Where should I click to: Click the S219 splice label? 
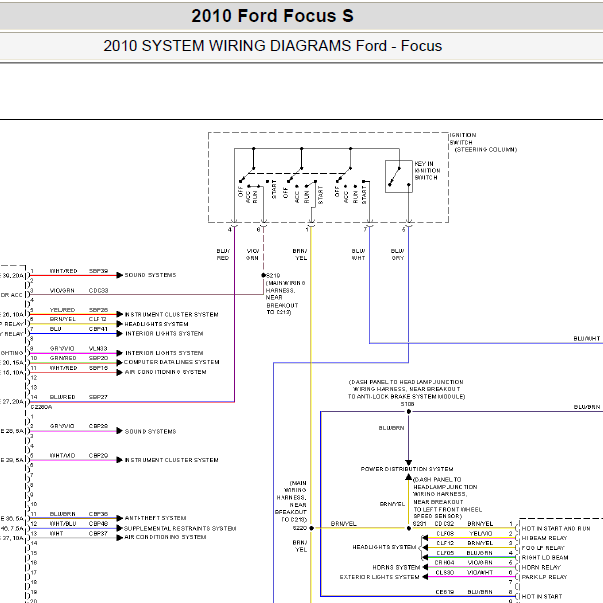[x=273, y=275]
